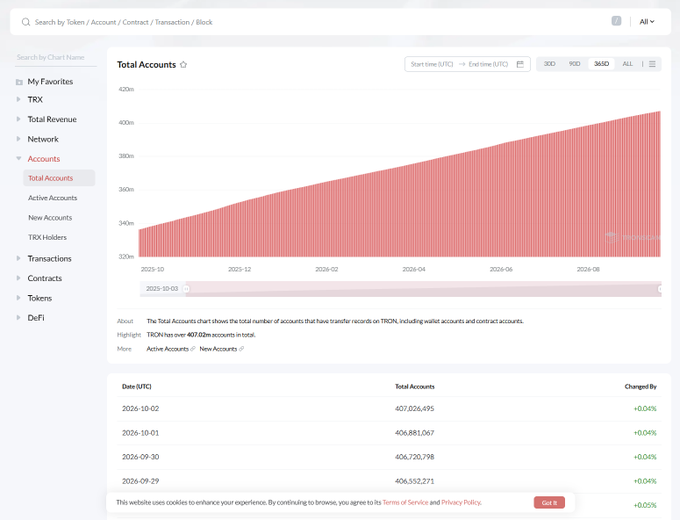Collapse the Accounts category arrow
The image size is (680, 520).
click(18, 158)
